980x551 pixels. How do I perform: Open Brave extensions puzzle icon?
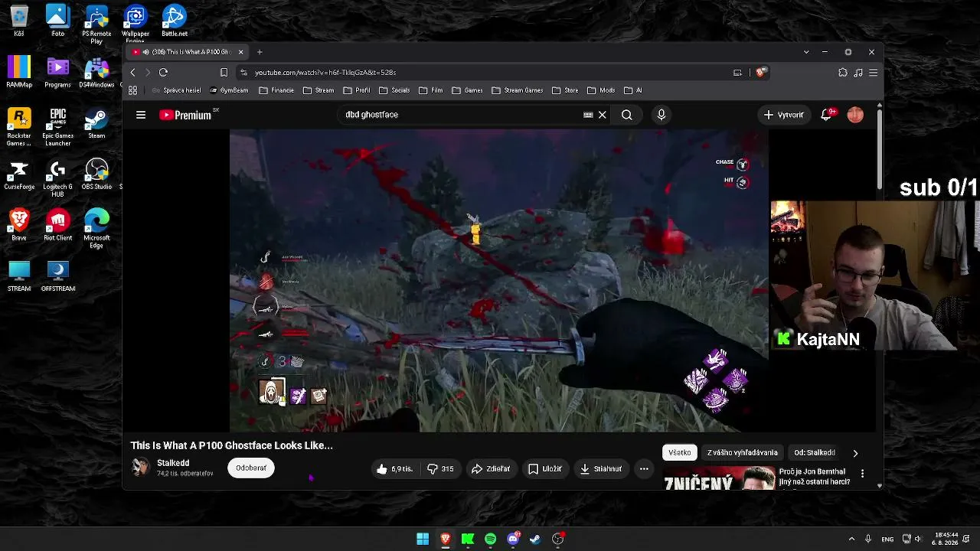click(x=843, y=72)
